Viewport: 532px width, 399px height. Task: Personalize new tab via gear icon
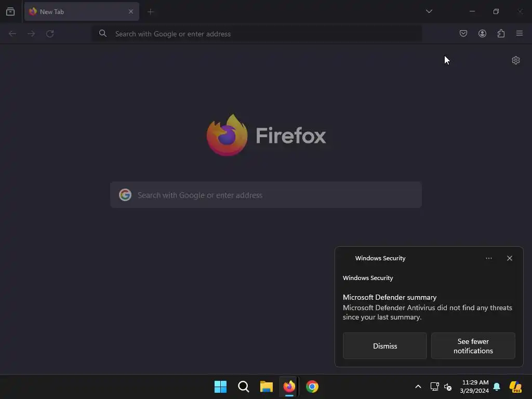[516, 60]
